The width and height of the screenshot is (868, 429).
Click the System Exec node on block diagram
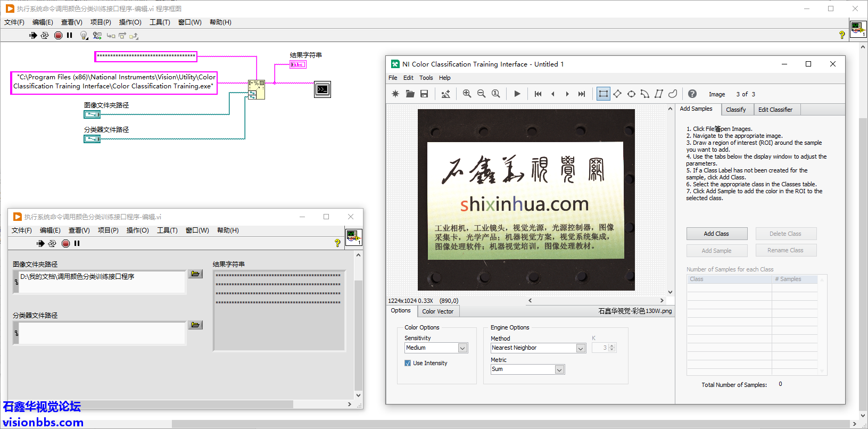coord(323,89)
